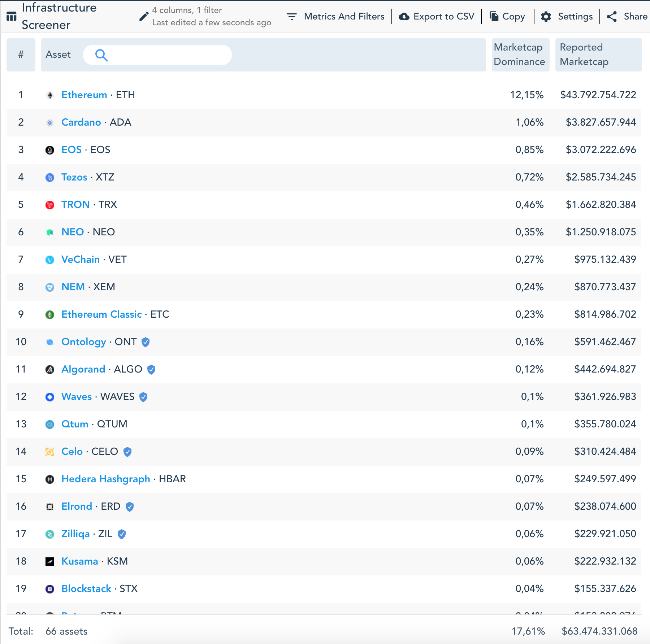The height and width of the screenshot is (644, 650).
Task: Sort by Reported Marketcap column header
Action: pos(598,55)
